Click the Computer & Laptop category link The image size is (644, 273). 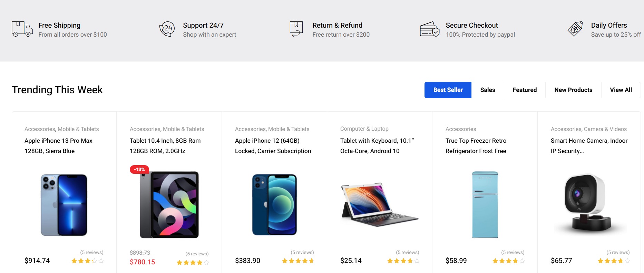(364, 129)
